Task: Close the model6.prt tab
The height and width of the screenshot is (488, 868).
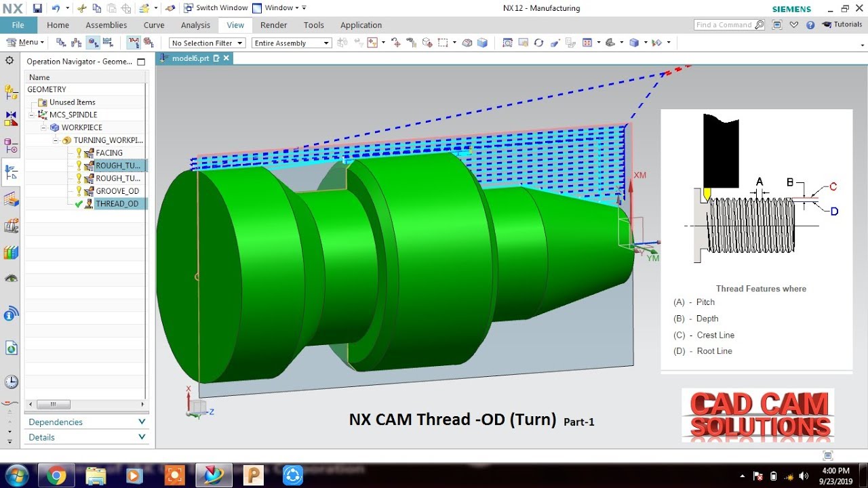Action: [x=226, y=58]
